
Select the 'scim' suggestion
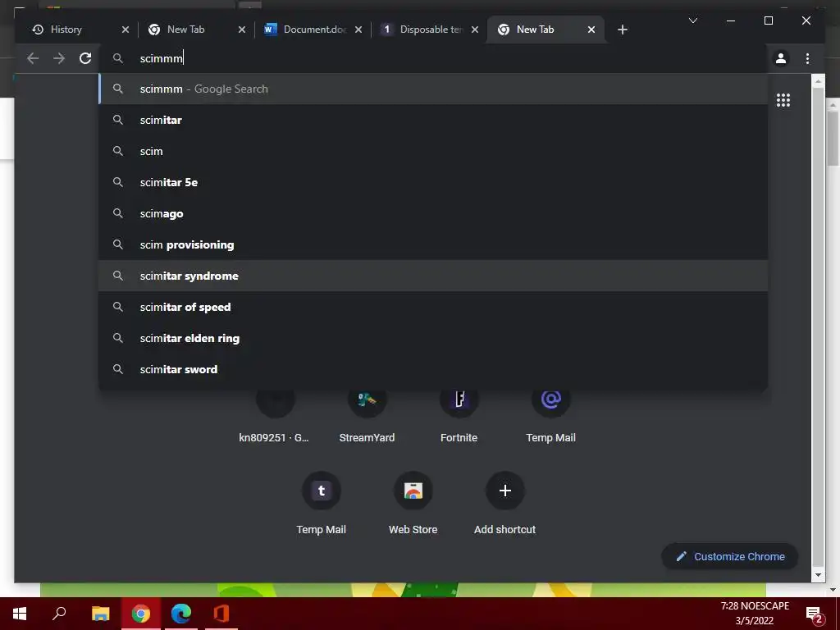[433, 151]
